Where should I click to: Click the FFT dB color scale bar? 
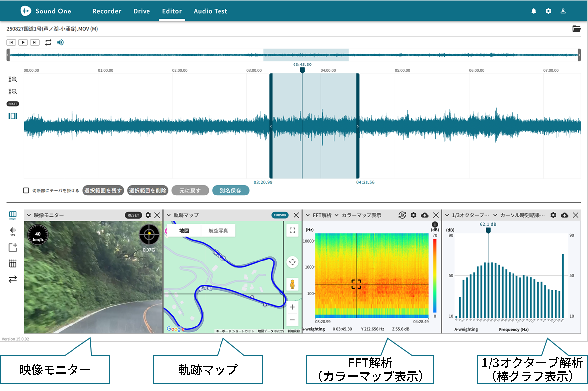pyautogui.click(x=435, y=275)
